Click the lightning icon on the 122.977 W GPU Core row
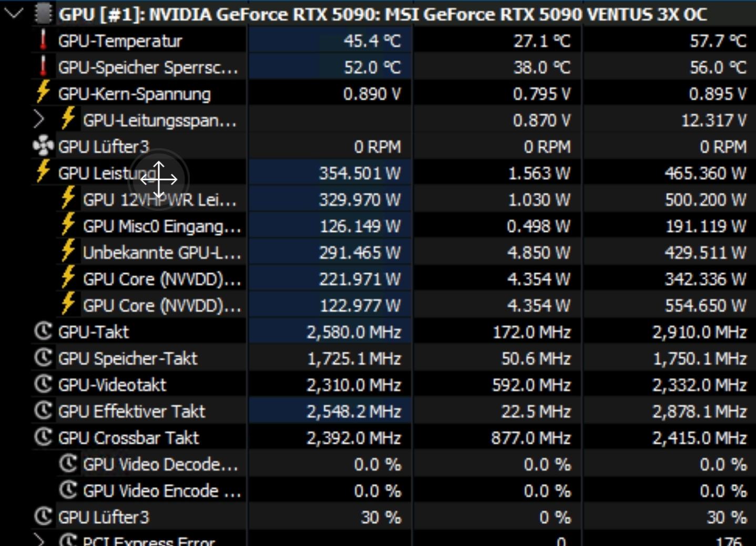 (68, 304)
